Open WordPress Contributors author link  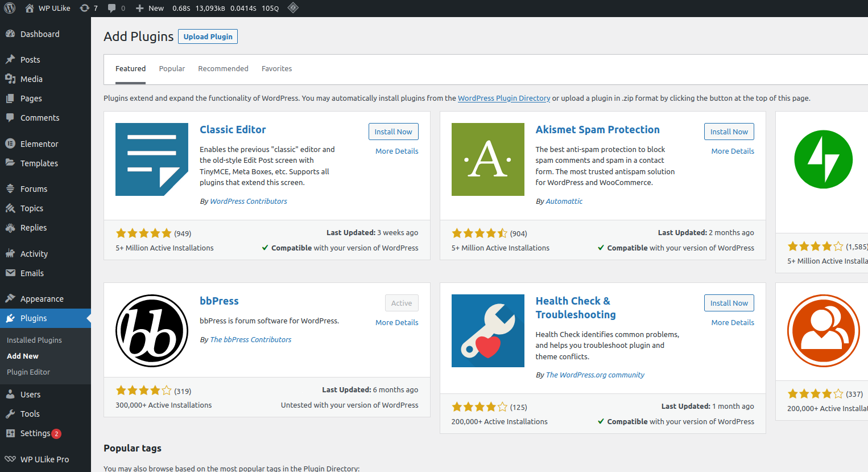[x=249, y=201]
